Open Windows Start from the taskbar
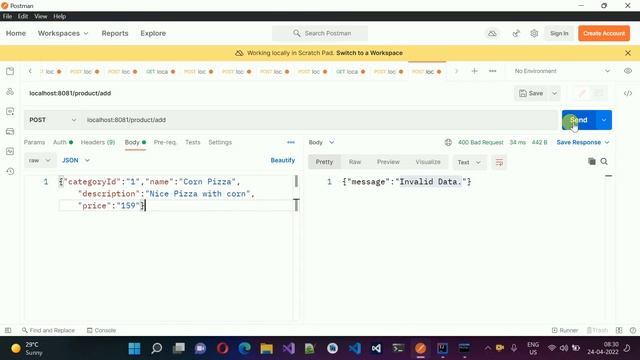This screenshot has height=360, width=640. [134, 349]
